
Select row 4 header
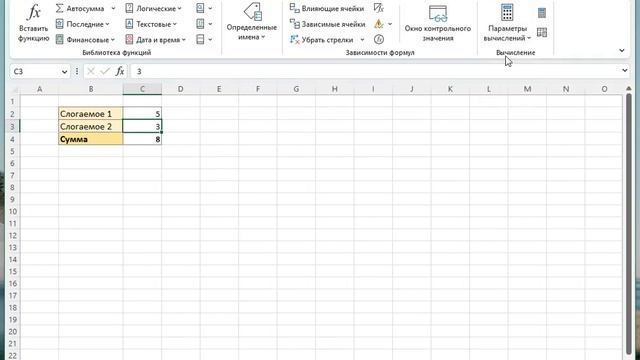pos(13,139)
